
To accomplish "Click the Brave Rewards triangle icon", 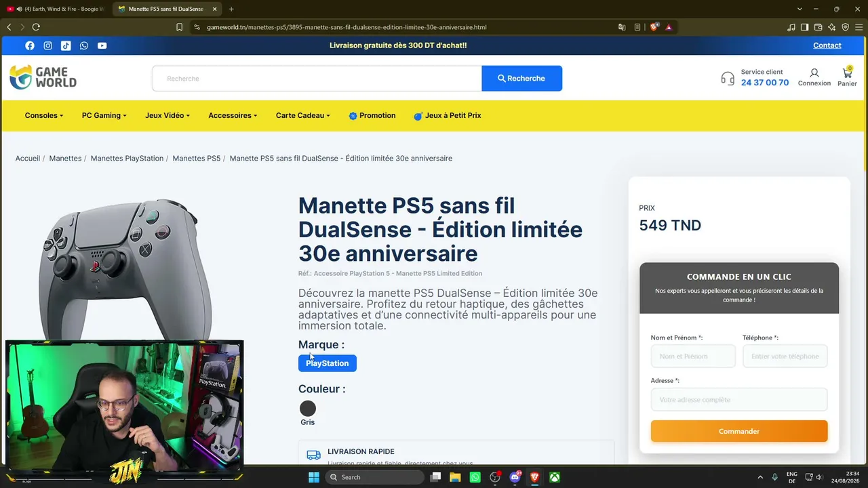I will point(669,27).
